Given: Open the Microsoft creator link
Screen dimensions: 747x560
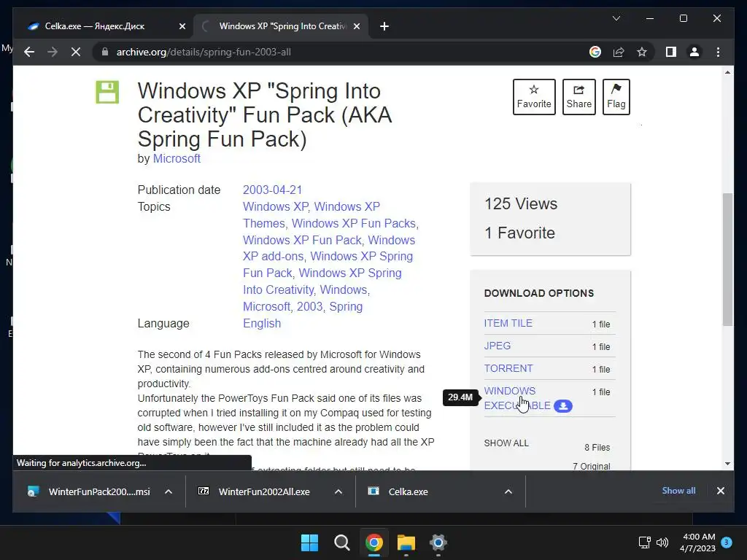Looking at the screenshot, I should click(177, 158).
